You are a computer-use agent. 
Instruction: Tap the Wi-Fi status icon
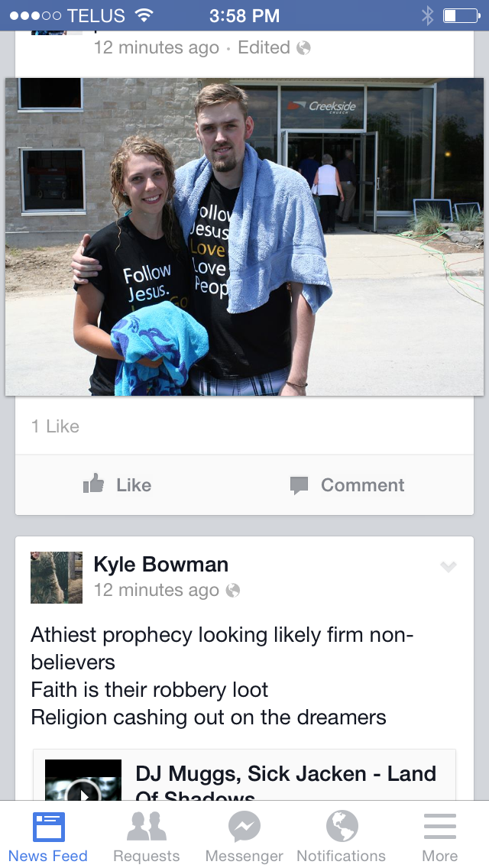click(x=144, y=15)
